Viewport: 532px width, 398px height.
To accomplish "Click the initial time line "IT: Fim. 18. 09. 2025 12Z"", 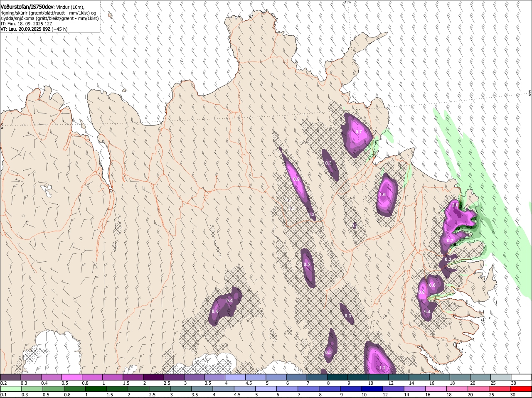I will (x=25, y=24).
